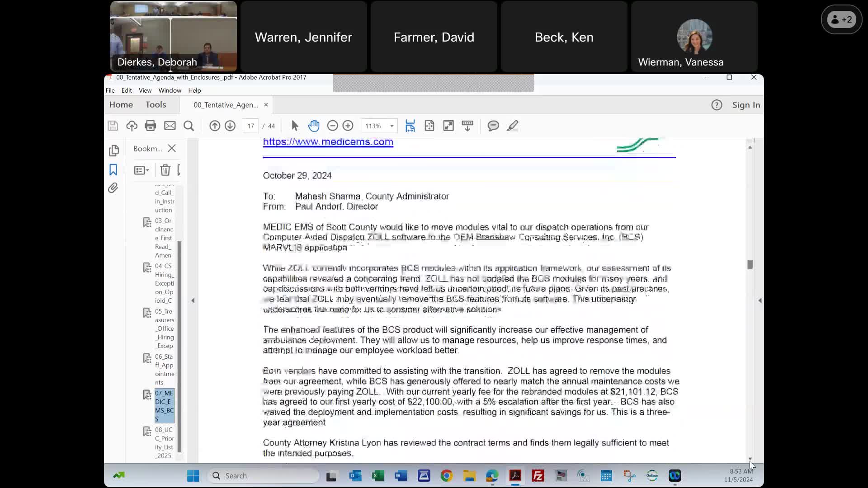Open the Page Thumbnails panel
868x488 pixels.
114,150
